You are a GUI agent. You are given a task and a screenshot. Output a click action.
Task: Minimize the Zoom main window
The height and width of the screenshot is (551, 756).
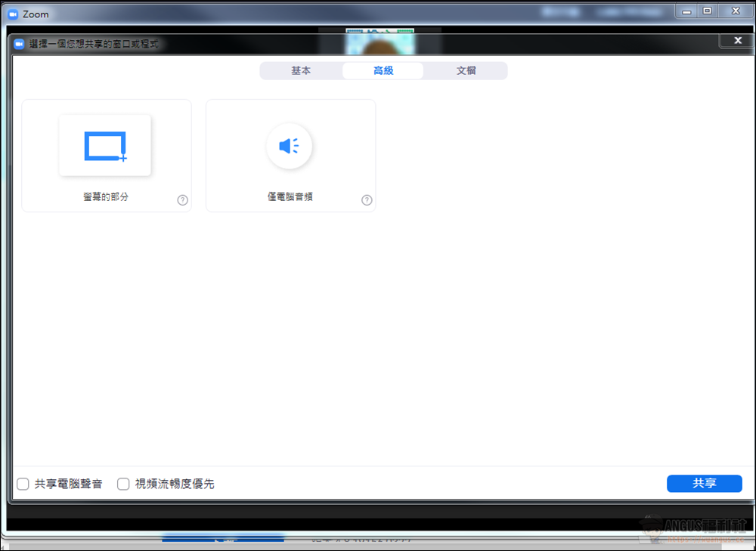tap(686, 11)
